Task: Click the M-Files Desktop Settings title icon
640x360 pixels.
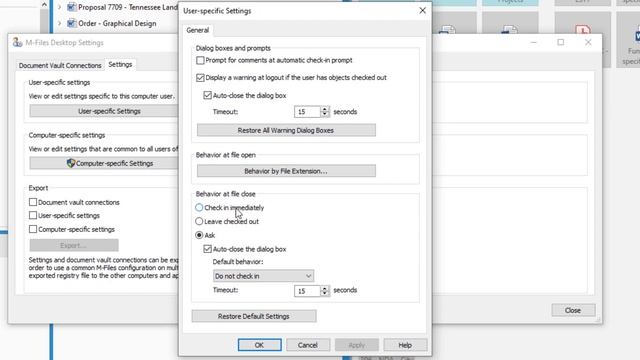Action: (x=17, y=42)
